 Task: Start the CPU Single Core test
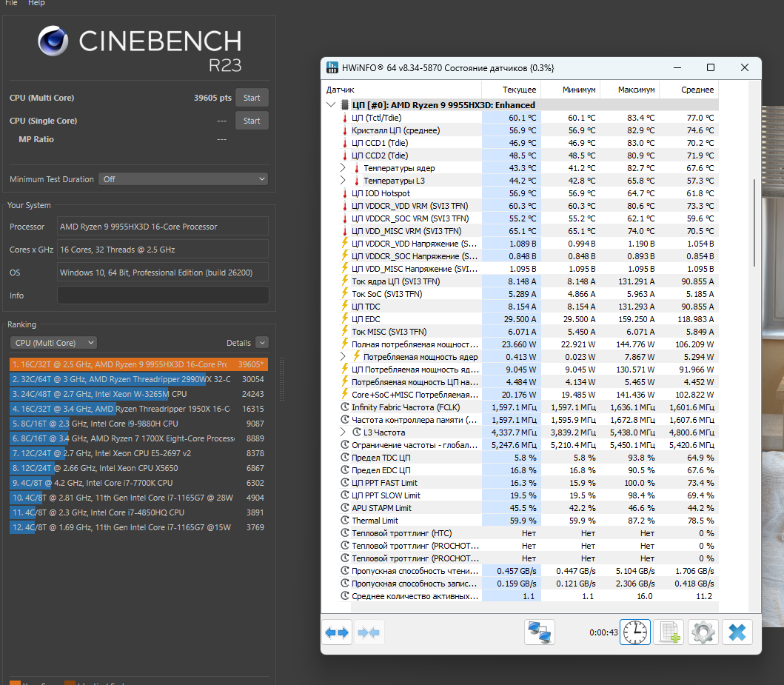pyautogui.click(x=252, y=121)
